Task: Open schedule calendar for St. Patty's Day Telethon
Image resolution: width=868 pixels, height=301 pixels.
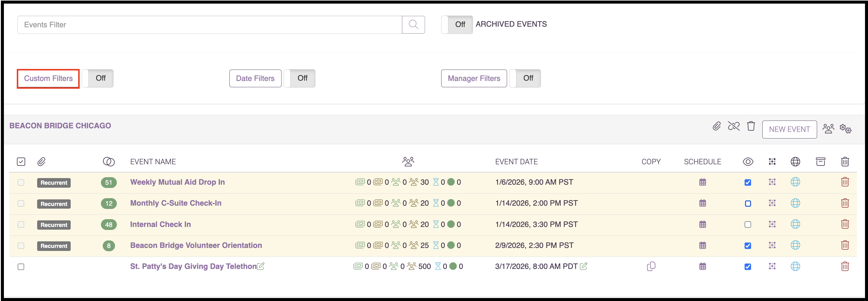Action: (702, 266)
